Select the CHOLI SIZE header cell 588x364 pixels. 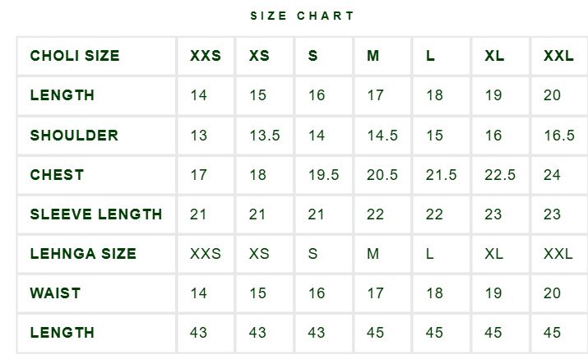96,56
